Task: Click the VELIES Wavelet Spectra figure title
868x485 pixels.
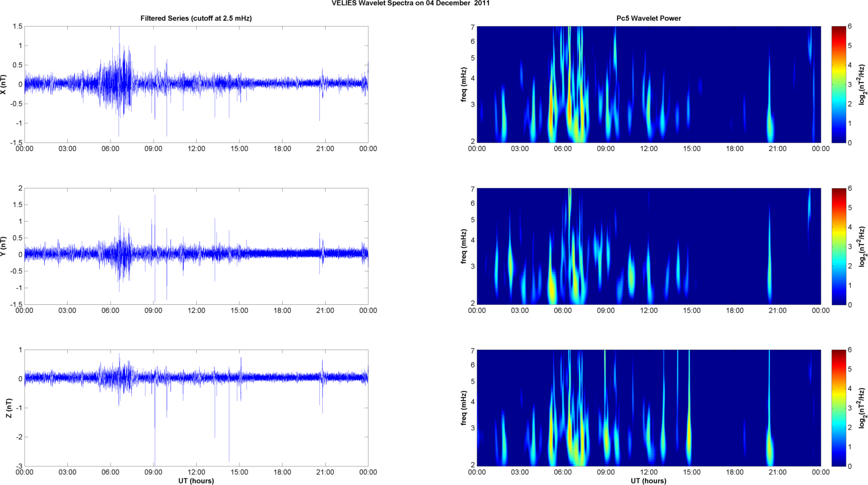Action: tap(411, 3)
